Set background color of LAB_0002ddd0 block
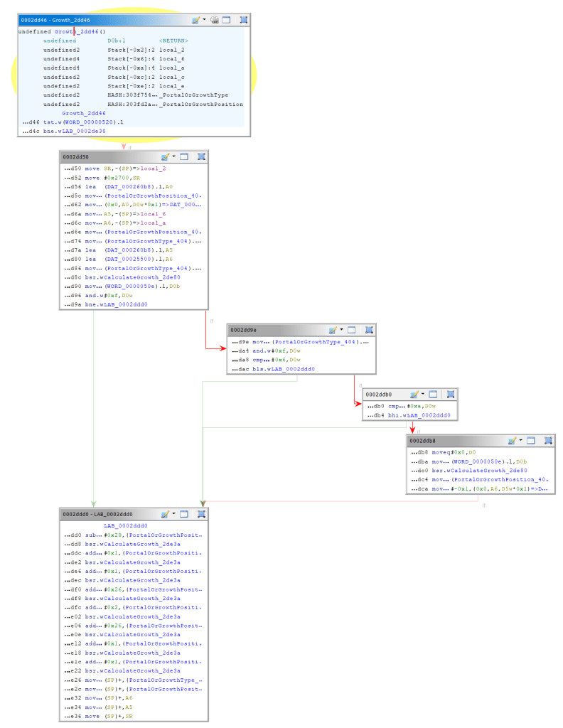Viewport: 563px width, 728px height. pos(166,513)
